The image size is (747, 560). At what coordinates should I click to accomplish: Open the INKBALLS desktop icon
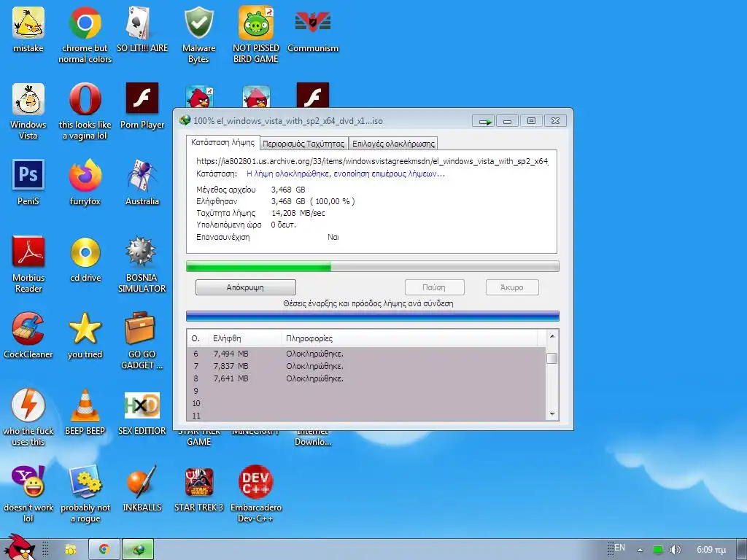tap(142, 488)
